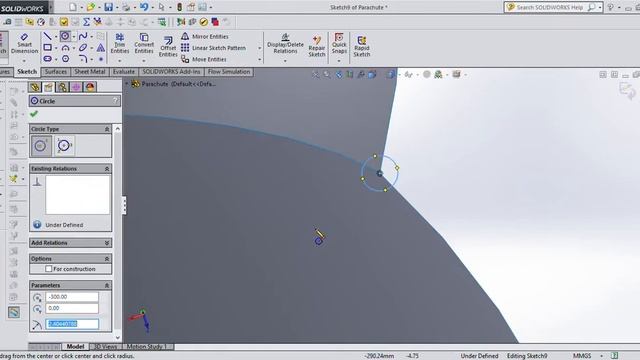Click the radius parameter field
Image resolution: width=640 pixels, height=360 pixels.
click(72, 324)
